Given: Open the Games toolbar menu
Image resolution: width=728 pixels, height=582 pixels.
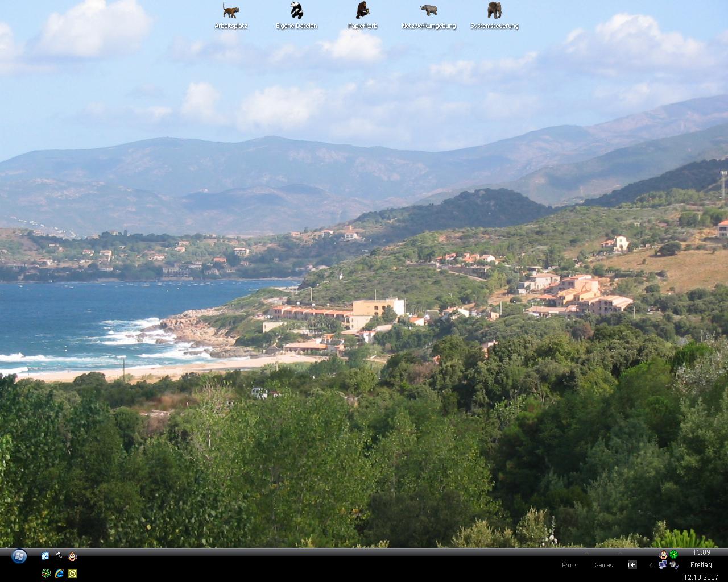Looking at the screenshot, I should [603, 565].
